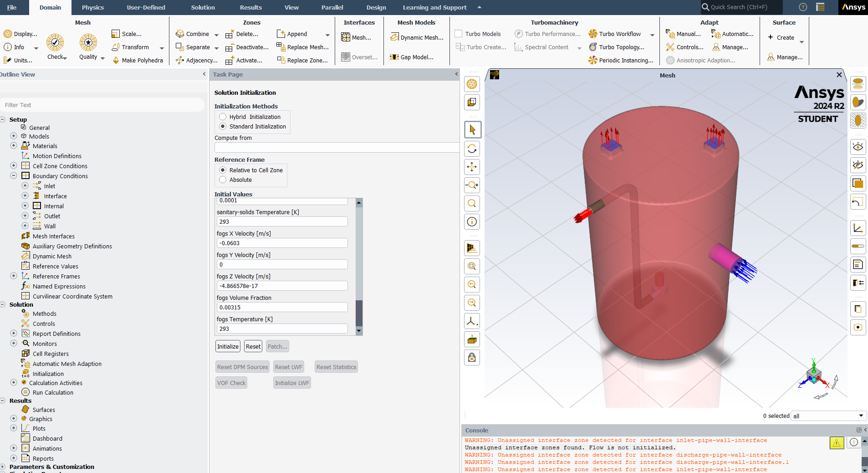Click the Initialize LWF button
The image size is (868, 473).
(292, 383)
